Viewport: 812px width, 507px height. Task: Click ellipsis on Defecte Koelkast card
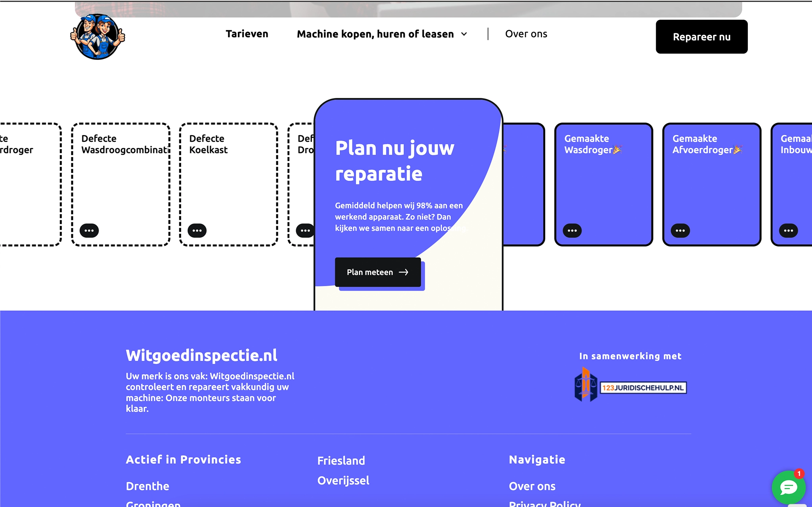click(x=197, y=230)
